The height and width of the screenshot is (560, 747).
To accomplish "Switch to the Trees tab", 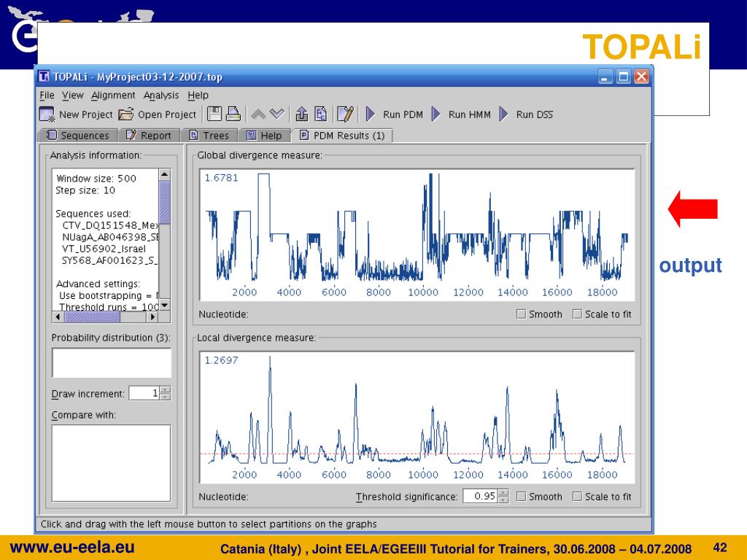I will [209, 136].
